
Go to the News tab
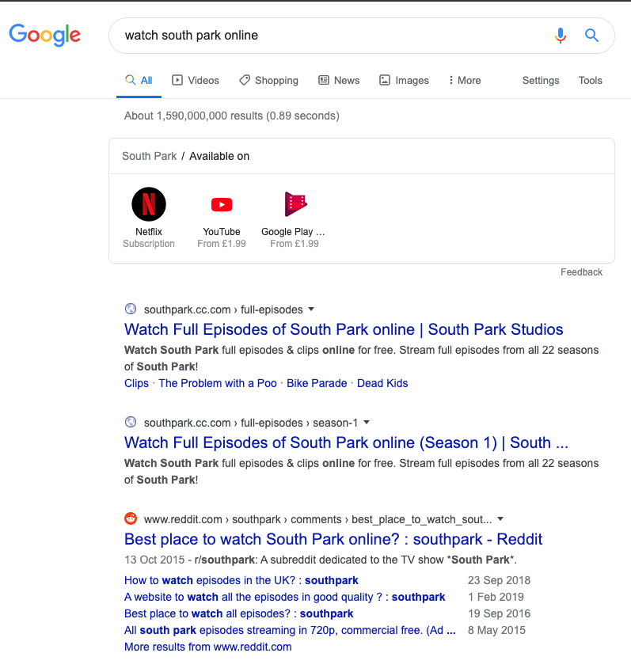[x=339, y=81]
